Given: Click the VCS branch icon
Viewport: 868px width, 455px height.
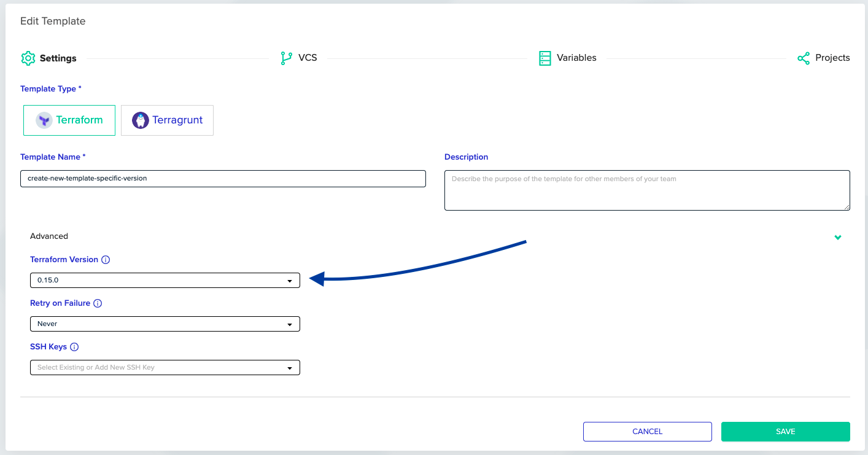Looking at the screenshot, I should [x=286, y=58].
